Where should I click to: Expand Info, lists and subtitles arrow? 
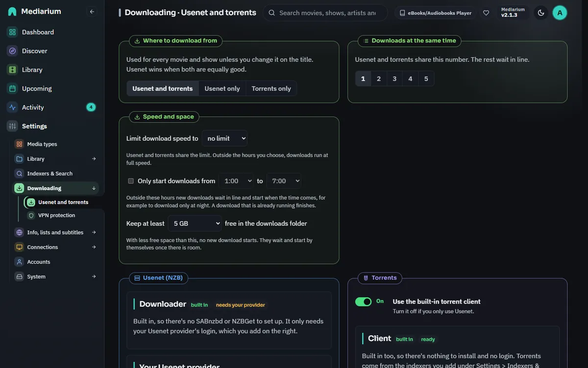(x=94, y=233)
